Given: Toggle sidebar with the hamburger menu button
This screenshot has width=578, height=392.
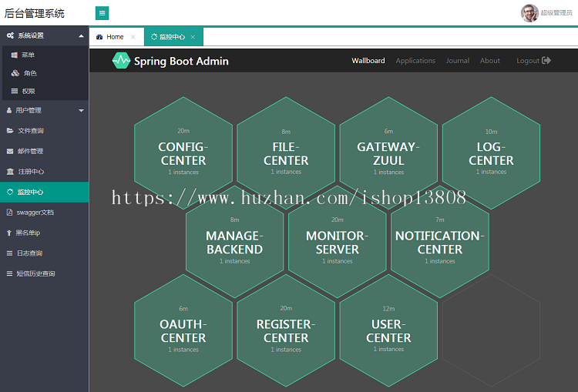Looking at the screenshot, I should pyautogui.click(x=102, y=13).
